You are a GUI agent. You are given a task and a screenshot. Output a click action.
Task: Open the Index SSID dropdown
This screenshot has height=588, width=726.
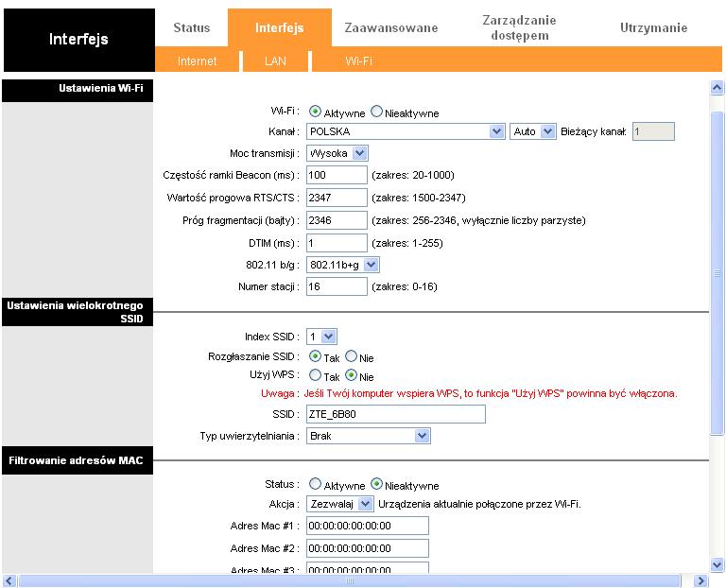[x=321, y=337]
